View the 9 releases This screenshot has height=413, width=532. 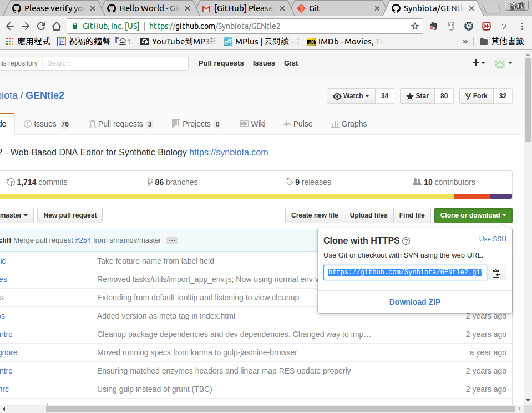pyautogui.click(x=308, y=182)
